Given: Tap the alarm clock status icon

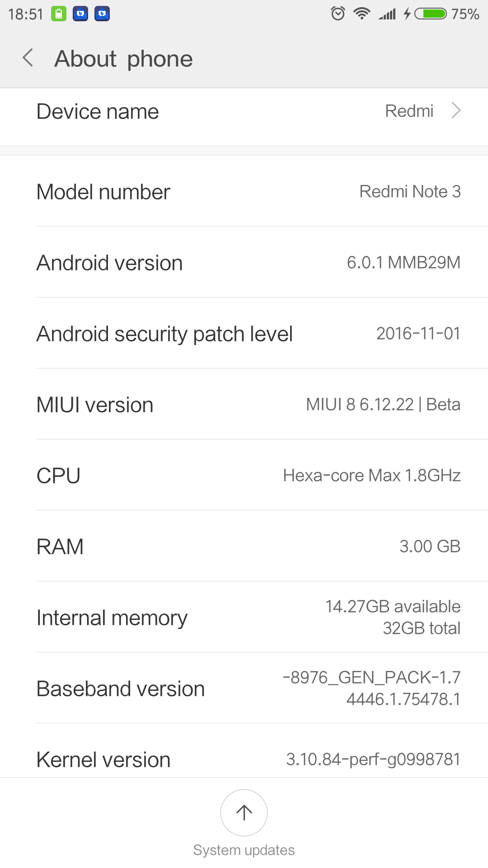Looking at the screenshot, I should [338, 14].
